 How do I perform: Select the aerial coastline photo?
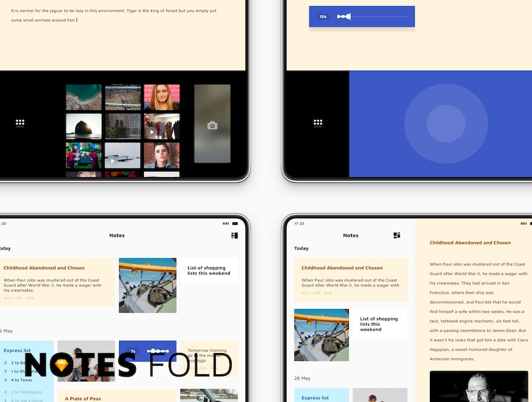(x=84, y=97)
